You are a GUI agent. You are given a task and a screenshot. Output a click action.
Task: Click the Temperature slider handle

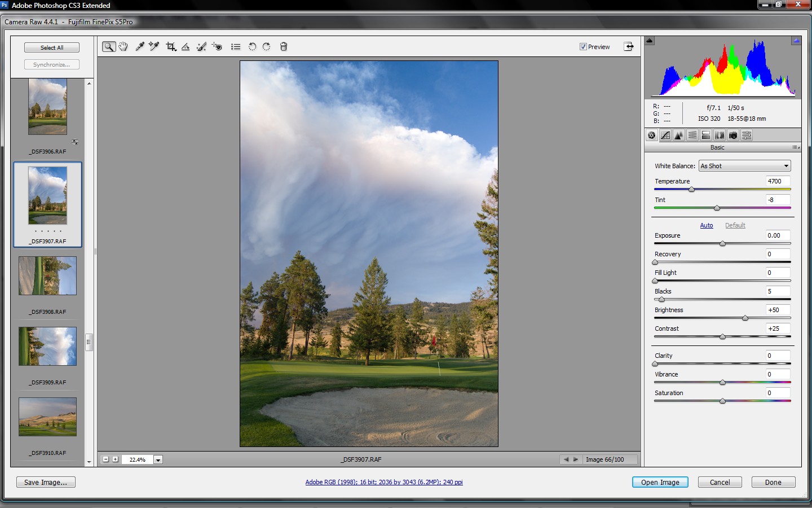point(692,190)
